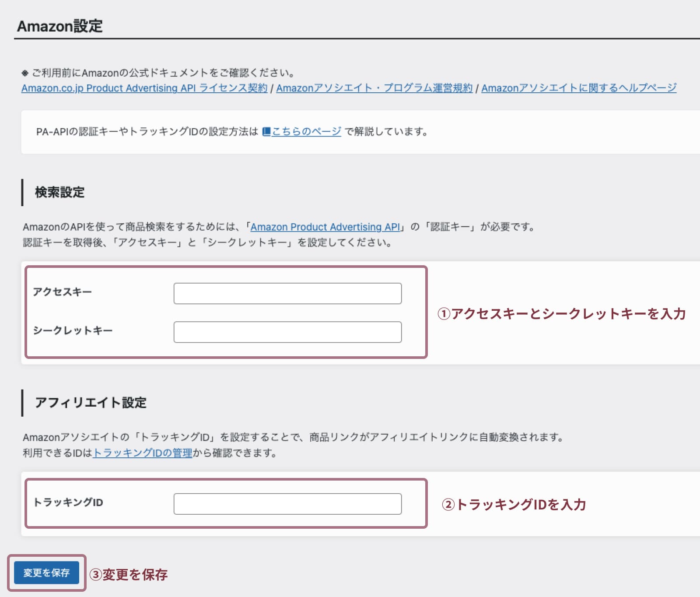Viewport: 700px width, 597px height.
Task: Open Amazon.co.jp Product Advertising API license link
Action: coord(144,88)
